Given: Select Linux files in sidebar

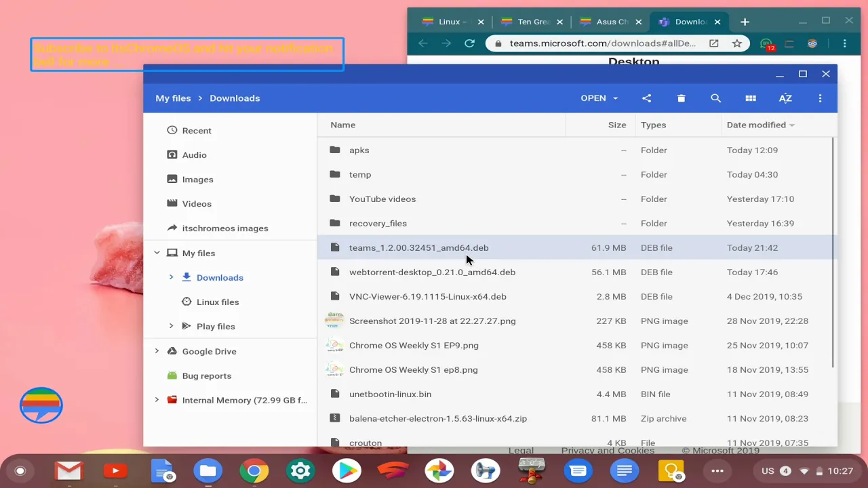Looking at the screenshot, I should pyautogui.click(x=231, y=302).
